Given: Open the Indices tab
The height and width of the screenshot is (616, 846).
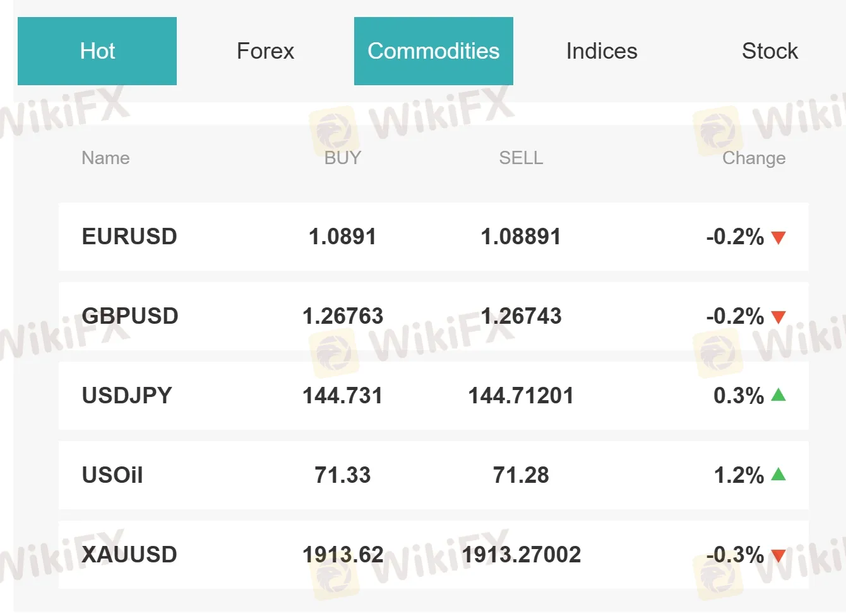Looking at the screenshot, I should pos(600,51).
